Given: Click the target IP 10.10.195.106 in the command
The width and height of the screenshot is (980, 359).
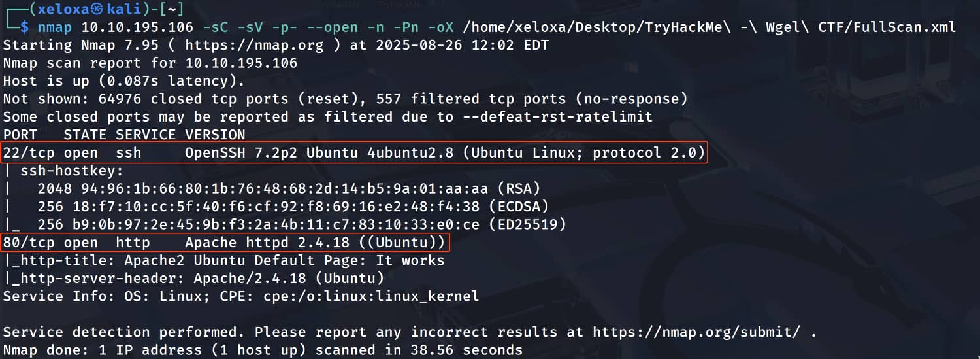Looking at the screenshot, I should pos(137,27).
